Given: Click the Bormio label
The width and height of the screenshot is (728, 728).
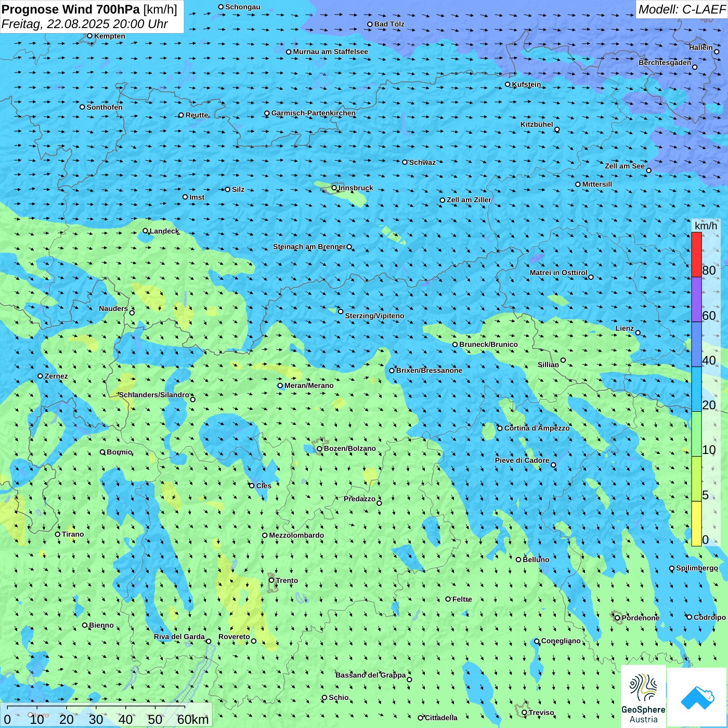Looking at the screenshot, I should tap(120, 452).
